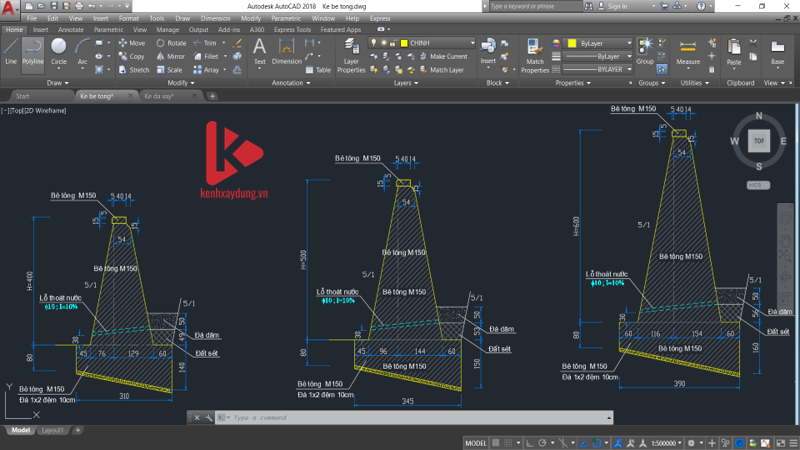Toggle grid display in status bar
This screenshot has height=450, width=800.
[497, 442]
